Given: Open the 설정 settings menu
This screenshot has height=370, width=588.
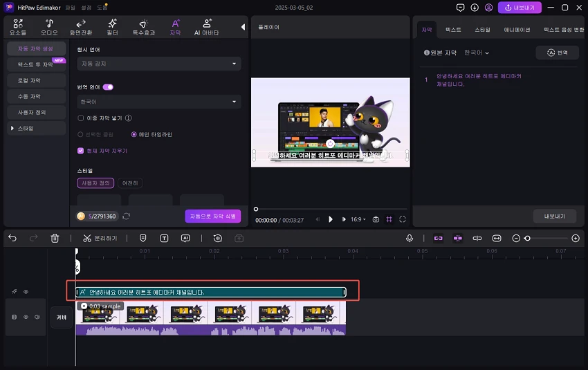Looking at the screenshot, I should click(x=86, y=8).
